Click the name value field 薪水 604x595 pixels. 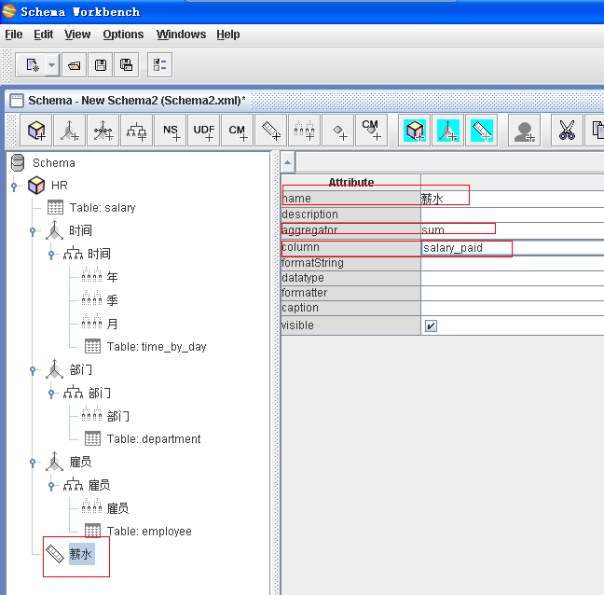(x=512, y=198)
